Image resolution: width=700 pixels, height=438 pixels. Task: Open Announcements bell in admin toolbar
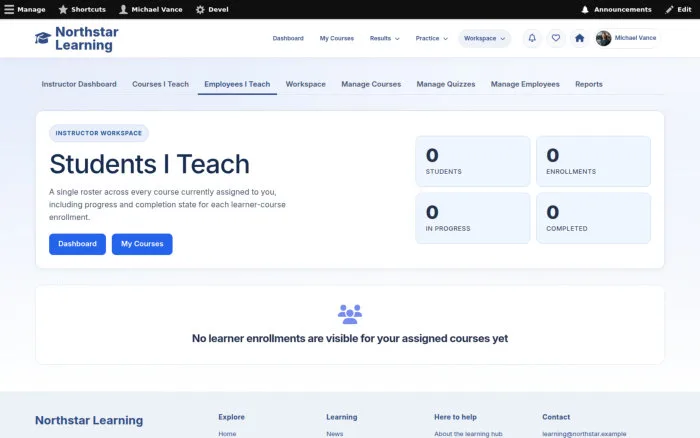click(x=585, y=9)
